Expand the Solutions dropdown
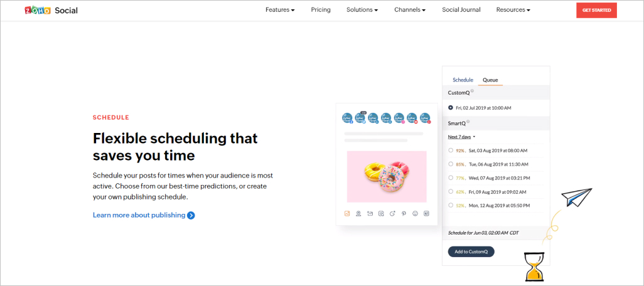The image size is (644, 286). coord(362,10)
